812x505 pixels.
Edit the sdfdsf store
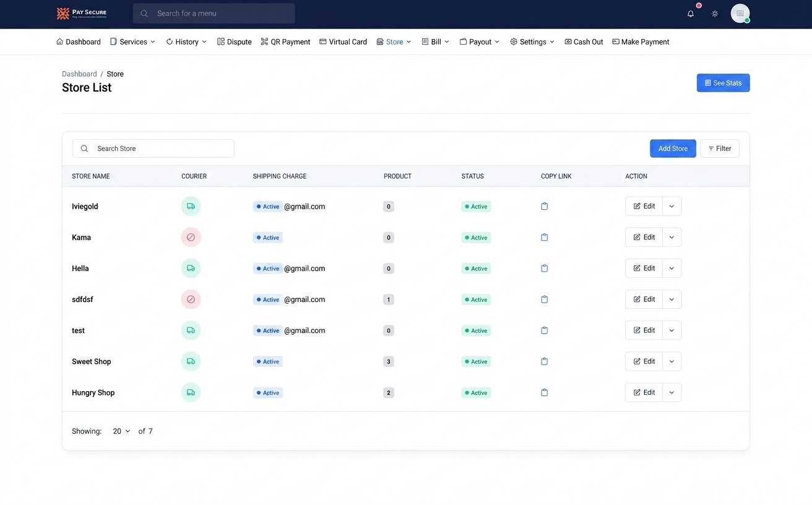(644, 299)
